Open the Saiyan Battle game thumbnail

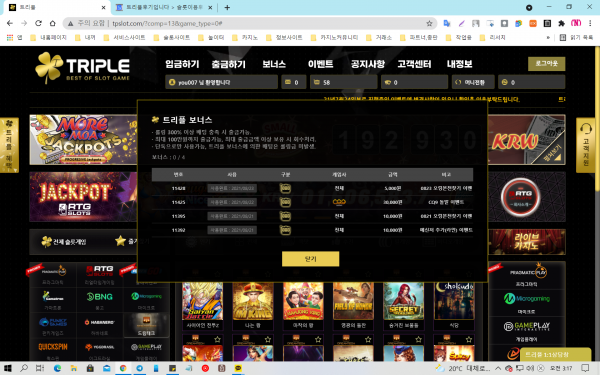pos(202,301)
